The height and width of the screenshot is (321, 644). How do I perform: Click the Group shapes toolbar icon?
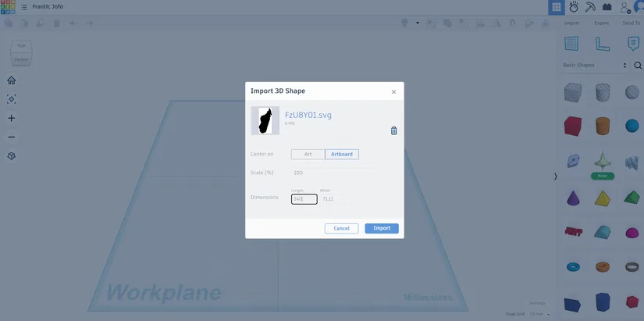pyautogui.click(x=447, y=23)
